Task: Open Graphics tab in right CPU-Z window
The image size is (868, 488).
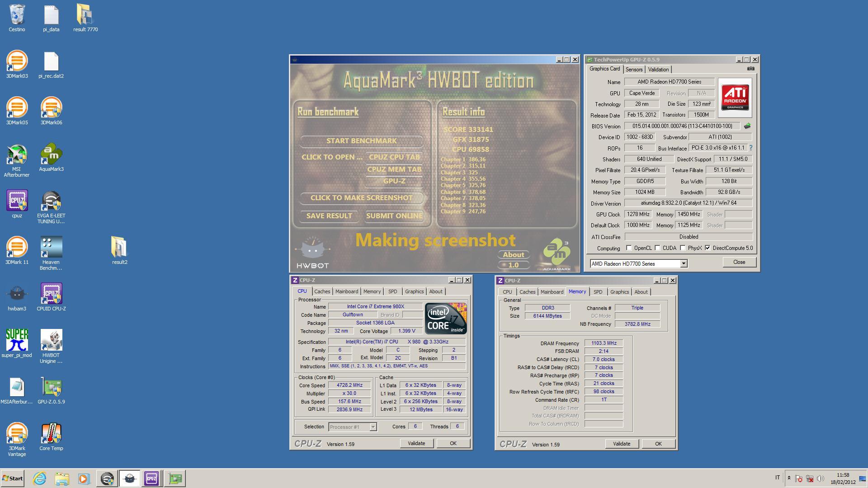Action: point(619,292)
